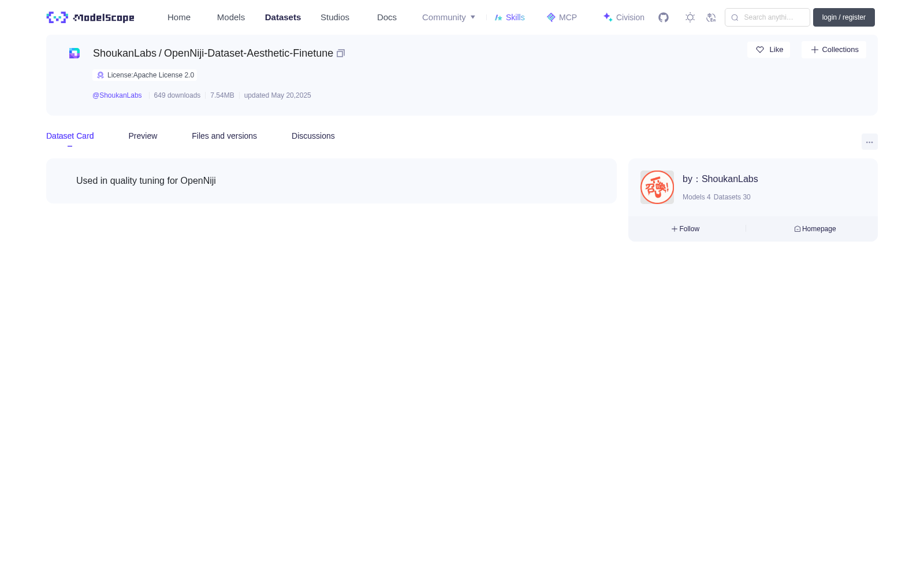Click the ModelScope logo
The width and height of the screenshot is (924, 578).
point(90,17)
